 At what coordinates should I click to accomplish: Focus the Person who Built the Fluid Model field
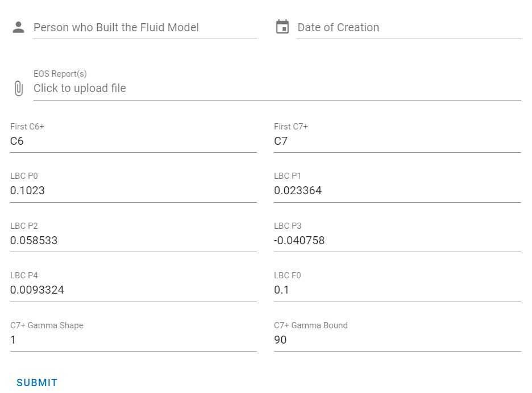145,27
